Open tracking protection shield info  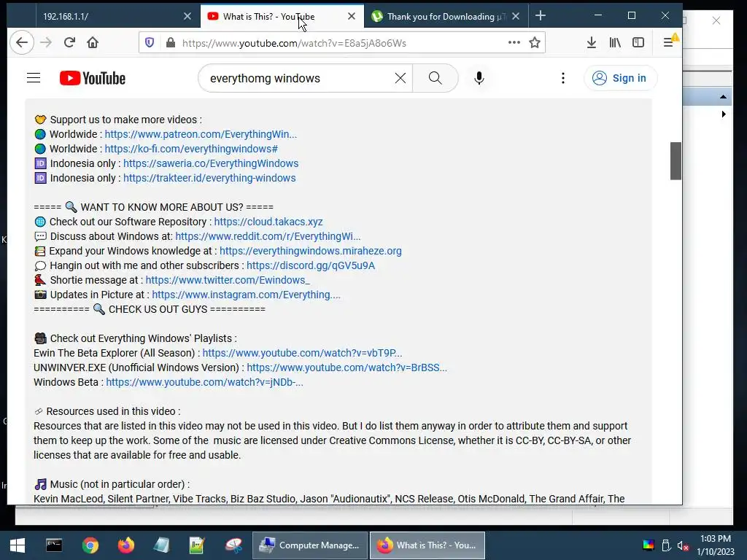150,43
